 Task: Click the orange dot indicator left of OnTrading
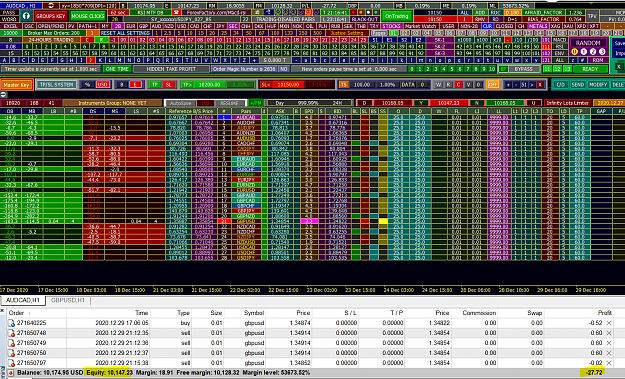click(361, 13)
